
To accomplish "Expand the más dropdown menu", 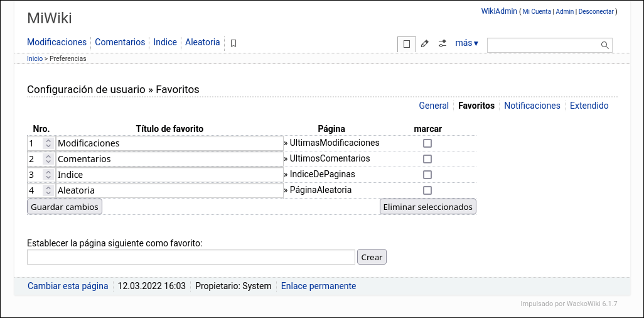I will (x=466, y=43).
